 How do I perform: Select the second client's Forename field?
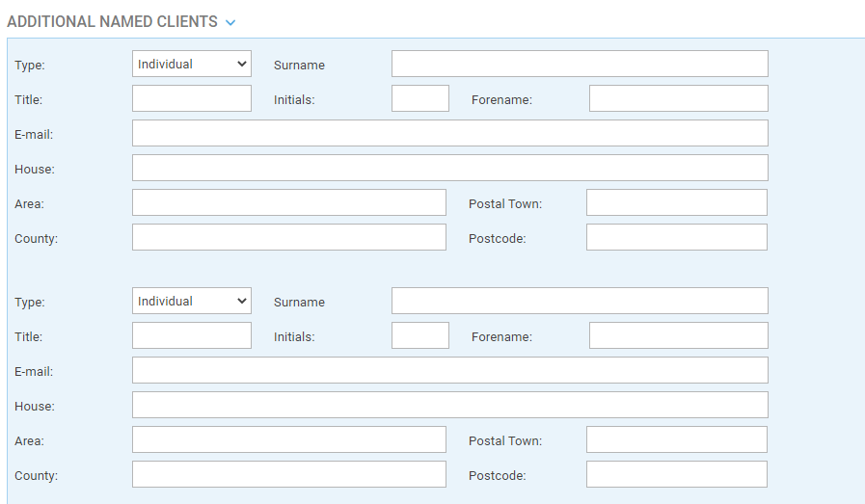pos(679,335)
